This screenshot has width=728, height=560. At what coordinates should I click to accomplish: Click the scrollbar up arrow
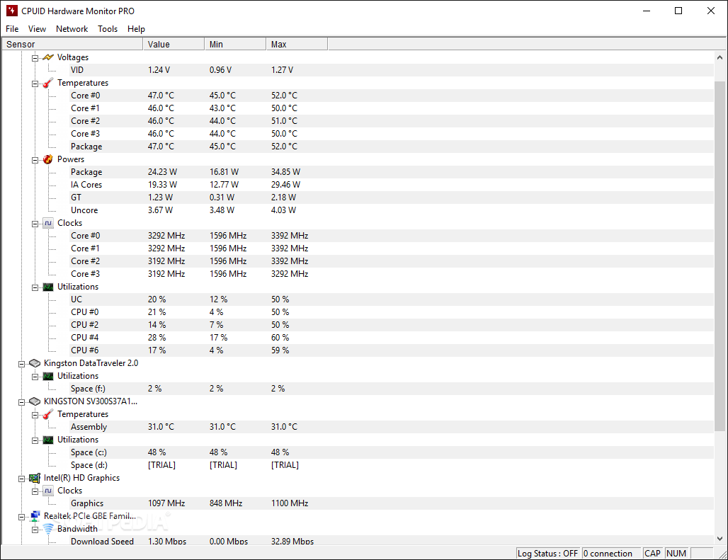coord(720,57)
